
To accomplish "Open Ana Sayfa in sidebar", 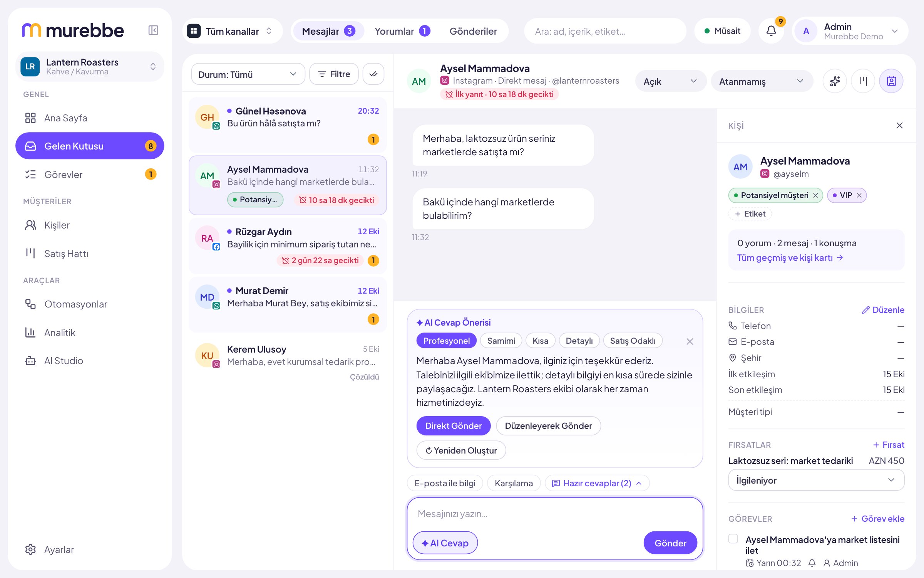I will (90, 118).
